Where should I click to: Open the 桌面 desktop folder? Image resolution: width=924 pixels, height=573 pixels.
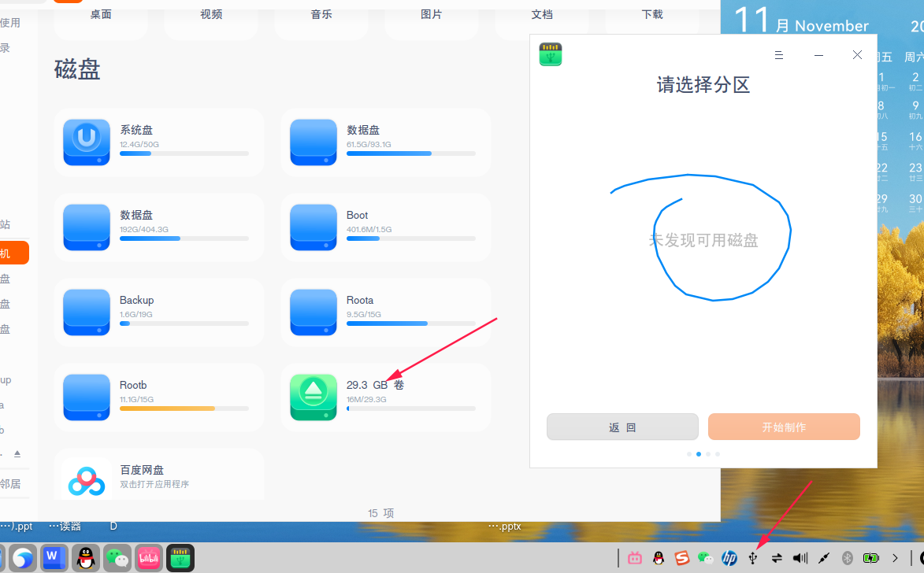[101, 15]
